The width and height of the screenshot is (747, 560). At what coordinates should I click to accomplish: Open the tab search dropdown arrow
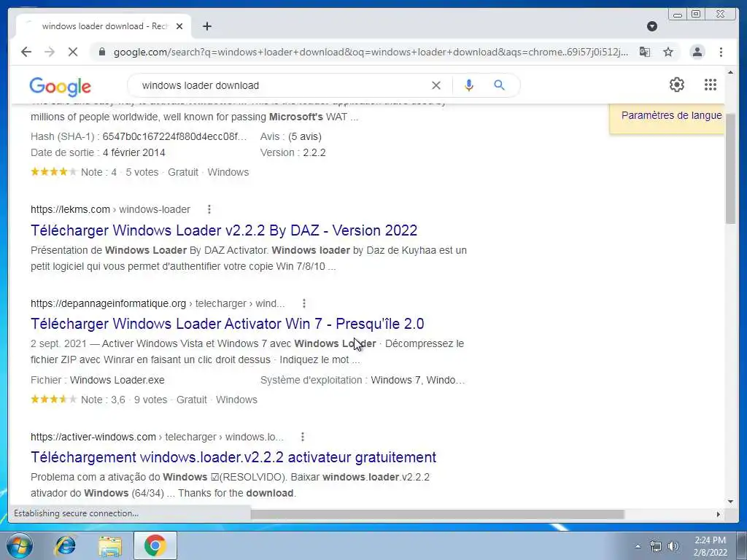click(x=652, y=26)
